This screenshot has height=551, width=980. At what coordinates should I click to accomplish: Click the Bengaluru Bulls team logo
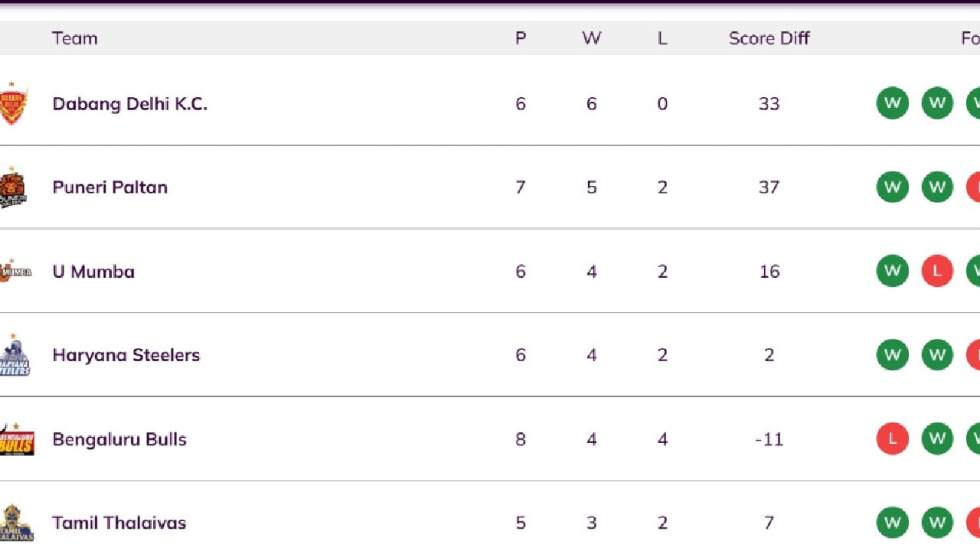[x=17, y=439]
